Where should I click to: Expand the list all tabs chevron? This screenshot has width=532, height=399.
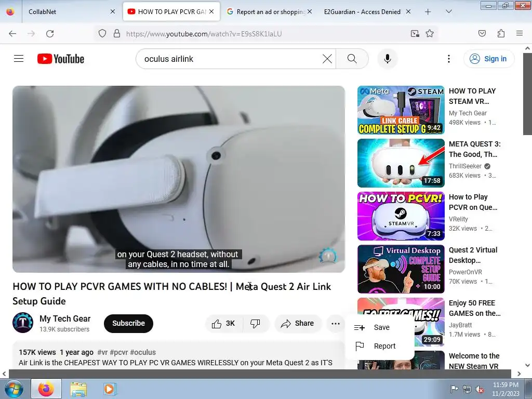click(x=448, y=12)
